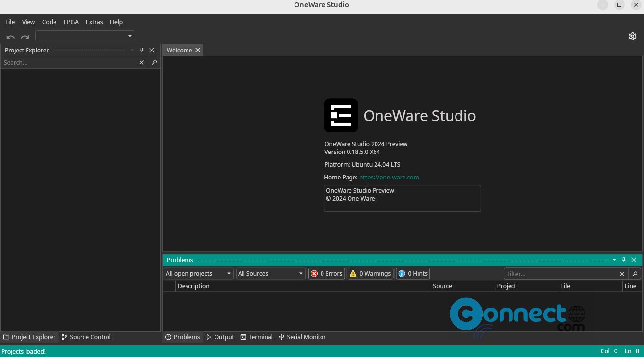Toggle the 0 Hints filter

point(413,274)
